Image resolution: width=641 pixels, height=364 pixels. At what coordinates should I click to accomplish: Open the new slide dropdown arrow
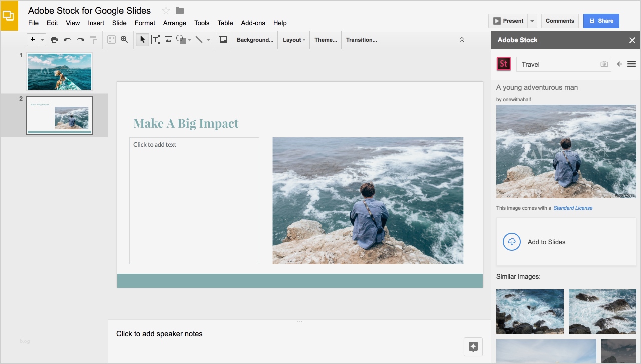click(42, 40)
